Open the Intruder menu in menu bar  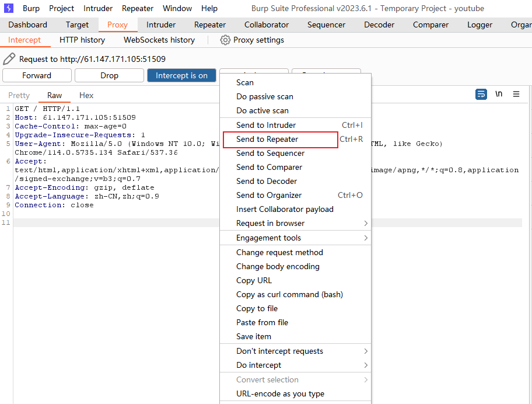click(98, 9)
